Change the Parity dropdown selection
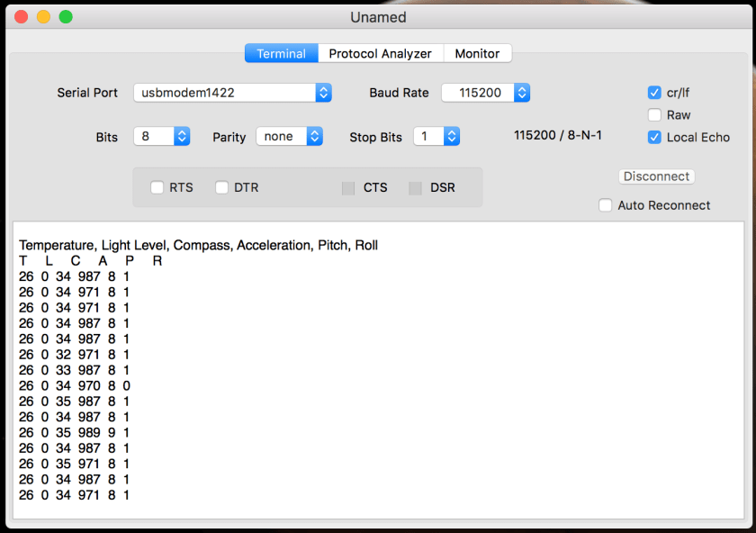This screenshot has height=533, width=756. point(289,137)
